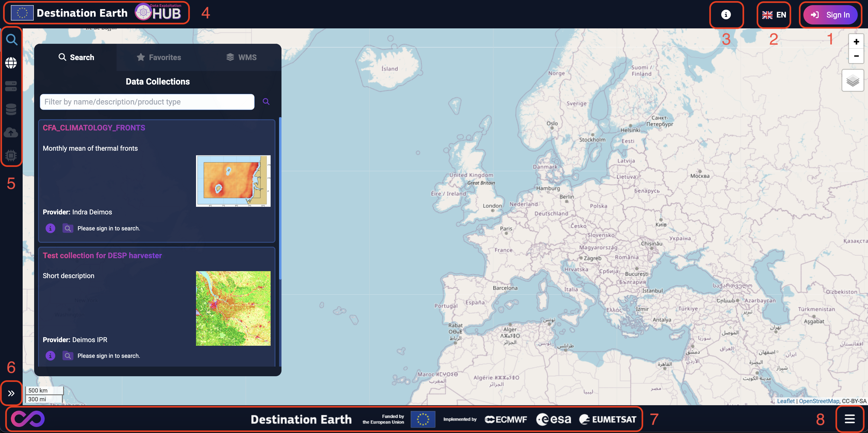The width and height of the screenshot is (868, 433).
Task: Switch to the Search tab
Action: [76, 57]
